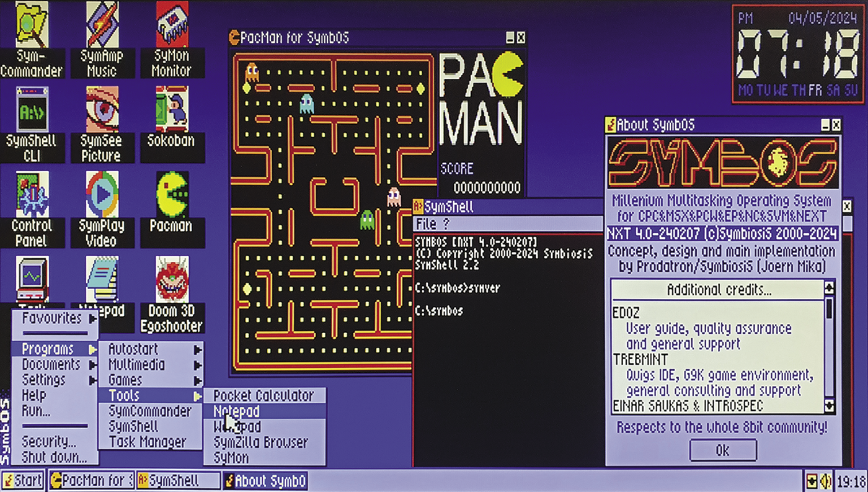The image size is (868, 492).
Task: Choose Run... in the Start menu
Action: [55, 411]
